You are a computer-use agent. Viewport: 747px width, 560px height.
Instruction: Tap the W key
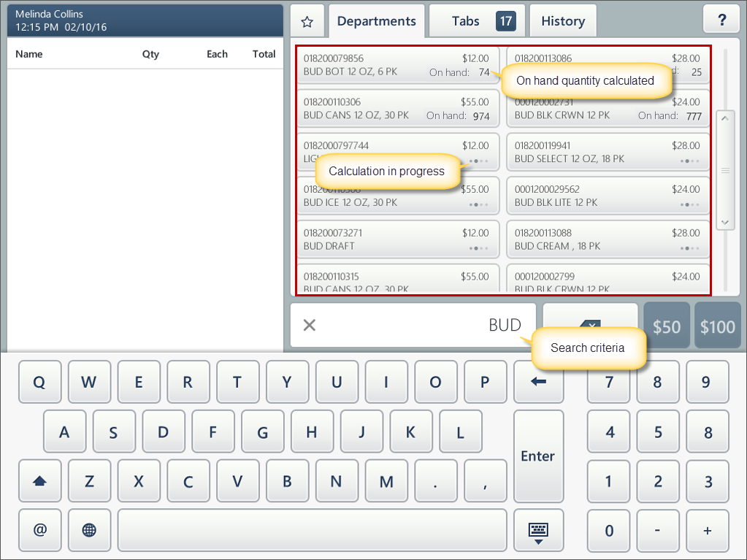coord(89,381)
